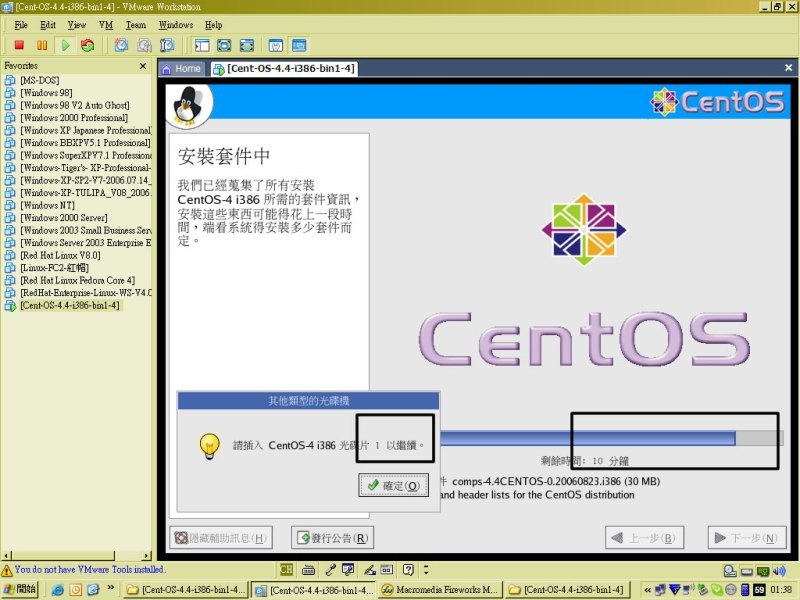Switch to Quick Switch mode icon

click(x=224, y=45)
